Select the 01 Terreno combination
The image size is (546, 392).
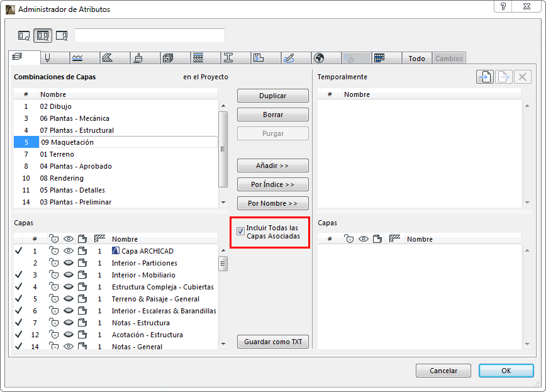point(116,154)
